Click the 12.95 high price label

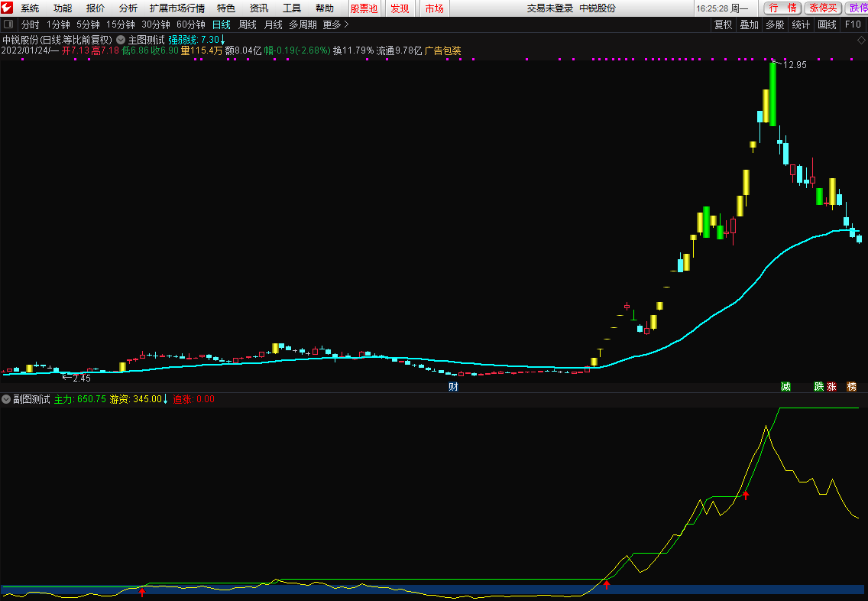(795, 65)
